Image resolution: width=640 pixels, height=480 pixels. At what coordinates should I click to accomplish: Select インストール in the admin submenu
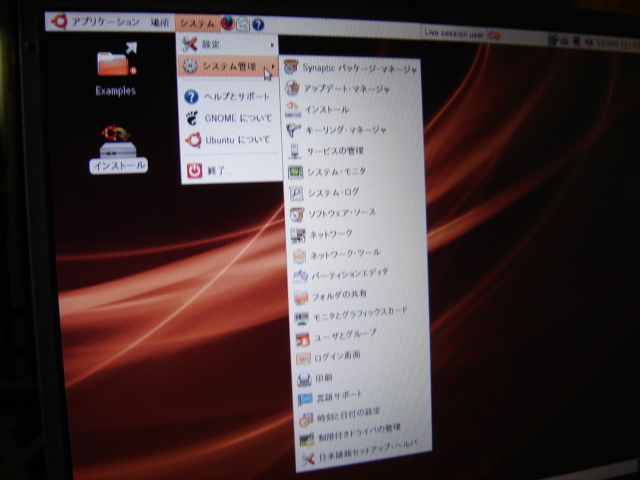point(353,109)
